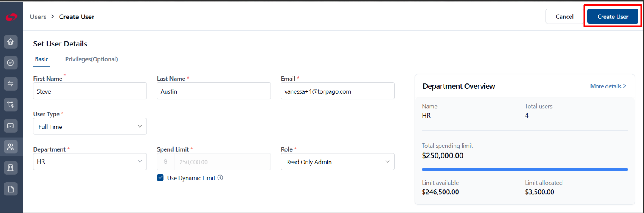Click the red Torpago logo icon
Image resolution: width=644 pixels, height=213 pixels.
[x=11, y=17]
